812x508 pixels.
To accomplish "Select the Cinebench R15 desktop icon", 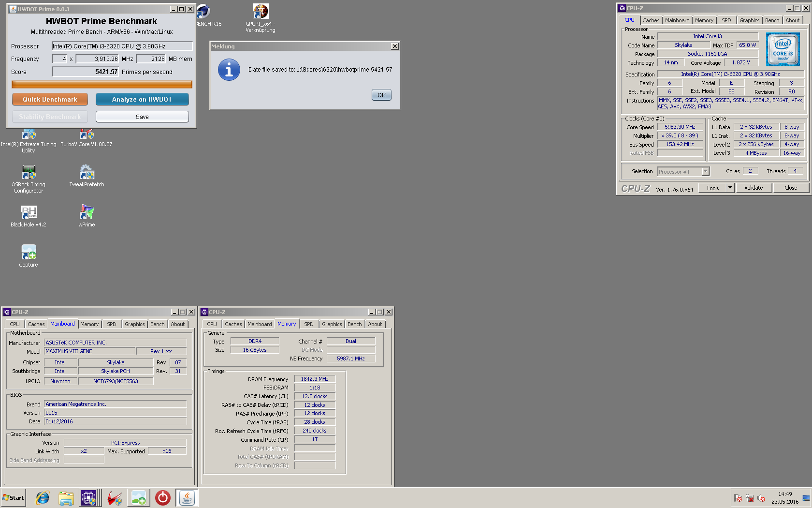I will click(x=209, y=15).
